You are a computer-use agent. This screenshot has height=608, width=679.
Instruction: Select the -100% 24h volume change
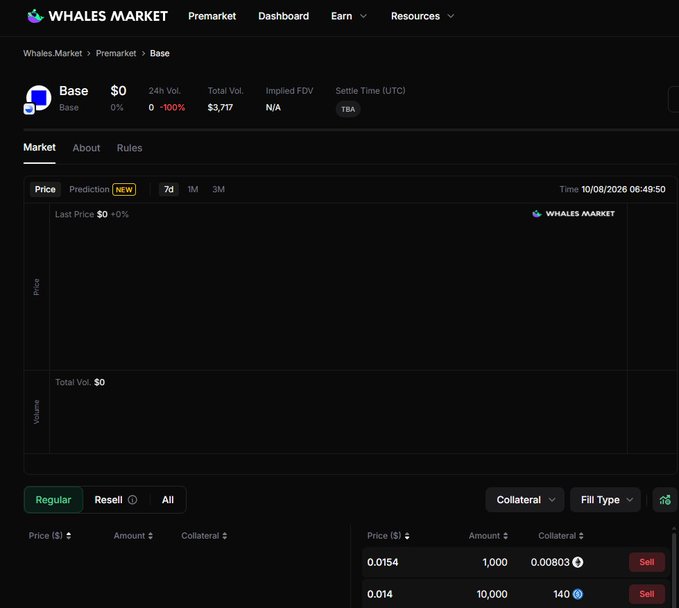point(172,107)
